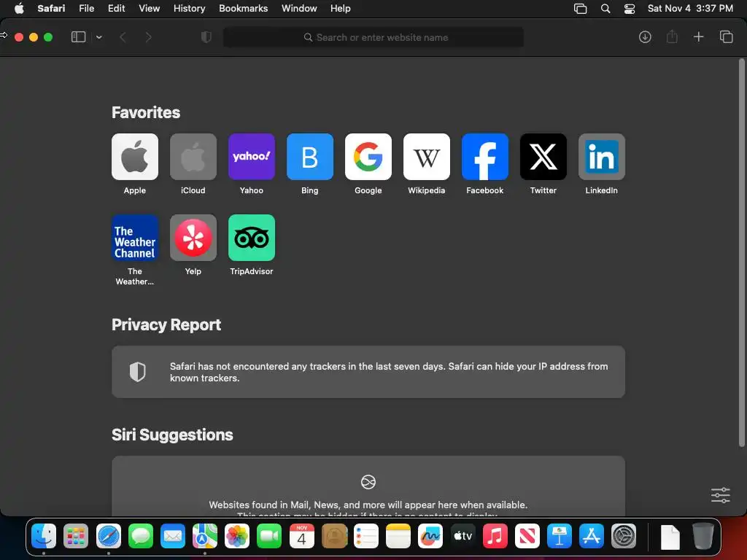
Task: Open the Yelp favorite
Action: (193, 238)
